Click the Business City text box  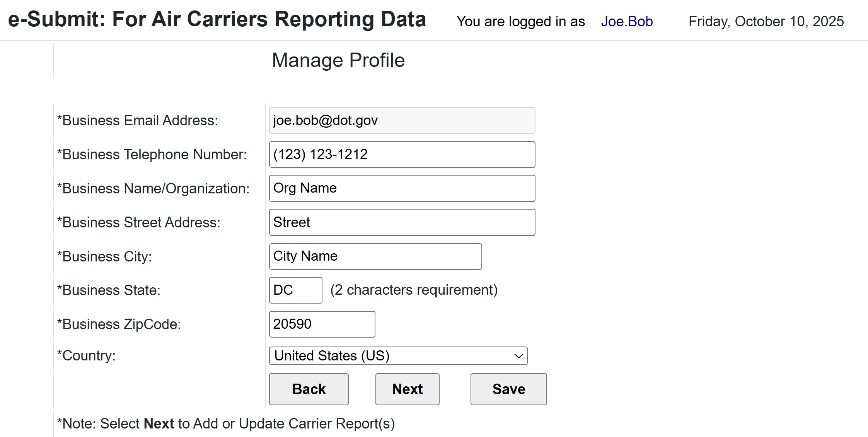coord(375,256)
